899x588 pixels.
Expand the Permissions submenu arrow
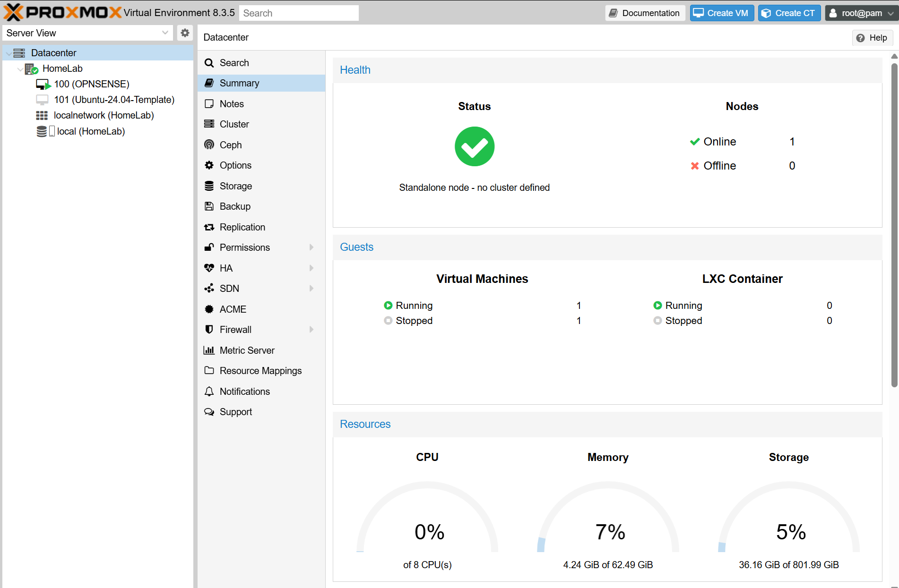tap(311, 247)
